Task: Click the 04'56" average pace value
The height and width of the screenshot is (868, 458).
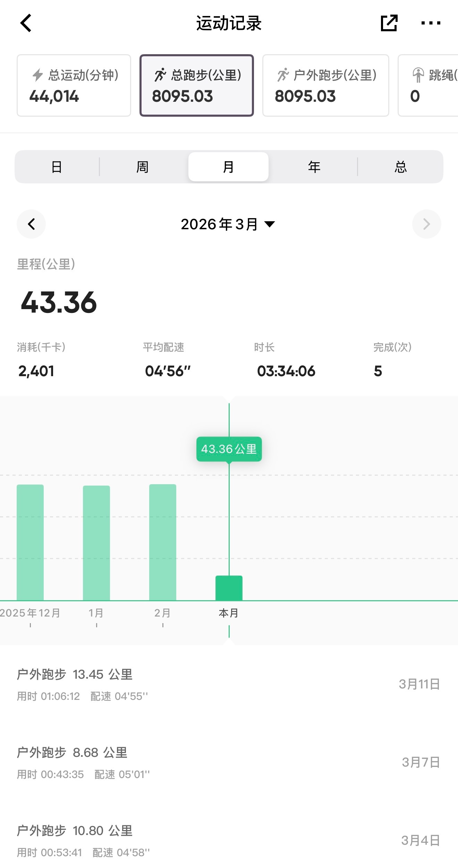Action: [168, 371]
